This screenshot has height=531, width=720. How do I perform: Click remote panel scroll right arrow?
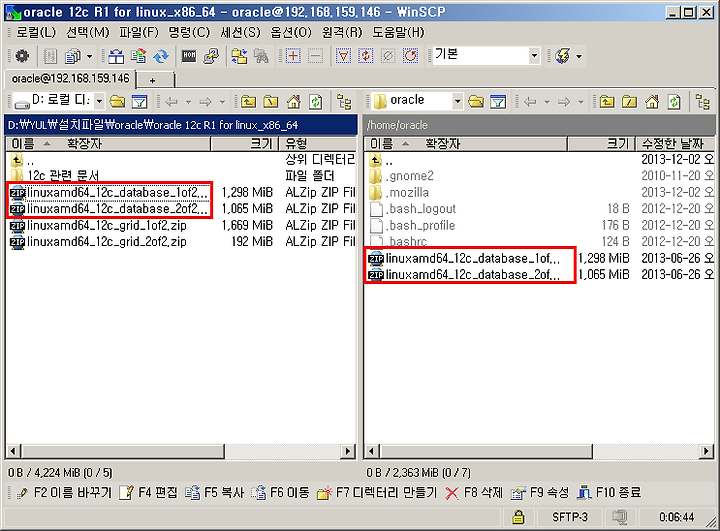[x=706, y=452]
